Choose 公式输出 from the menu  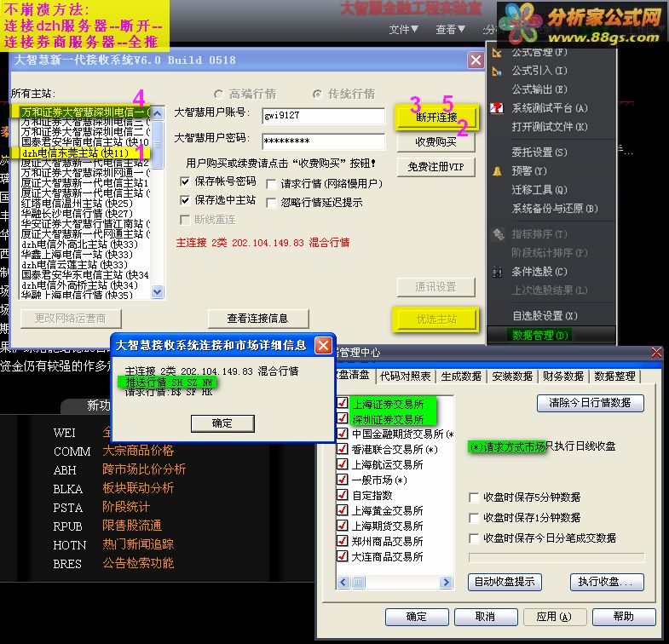click(539, 89)
